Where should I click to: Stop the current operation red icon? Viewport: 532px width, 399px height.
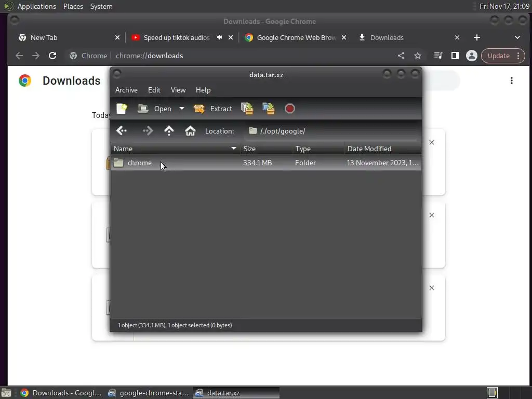pos(290,109)
